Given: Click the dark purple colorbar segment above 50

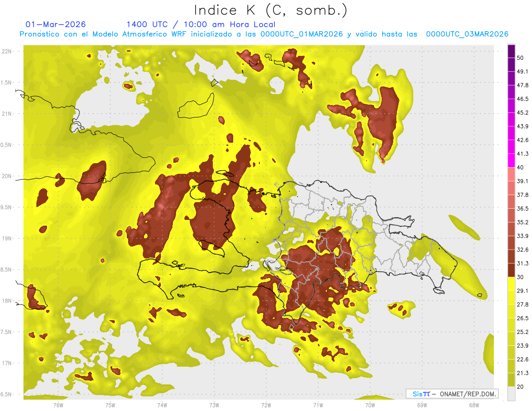Looking at the screenshot, I should (x=511, y=51).
